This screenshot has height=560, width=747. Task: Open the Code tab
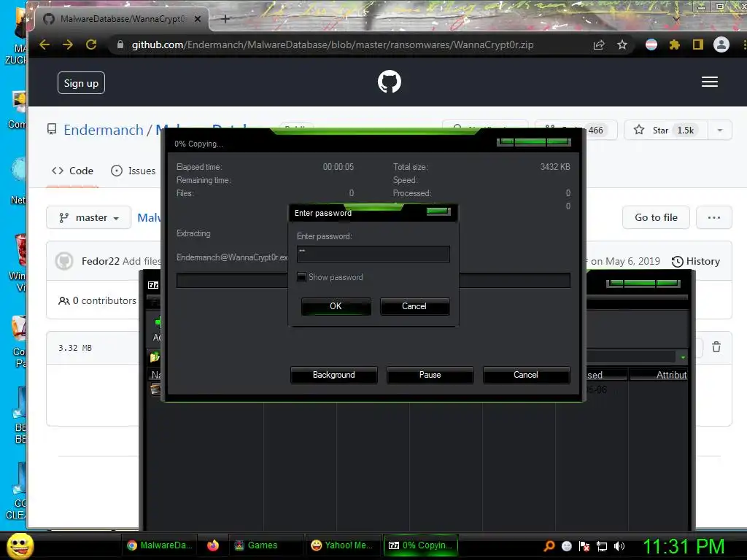72,171
